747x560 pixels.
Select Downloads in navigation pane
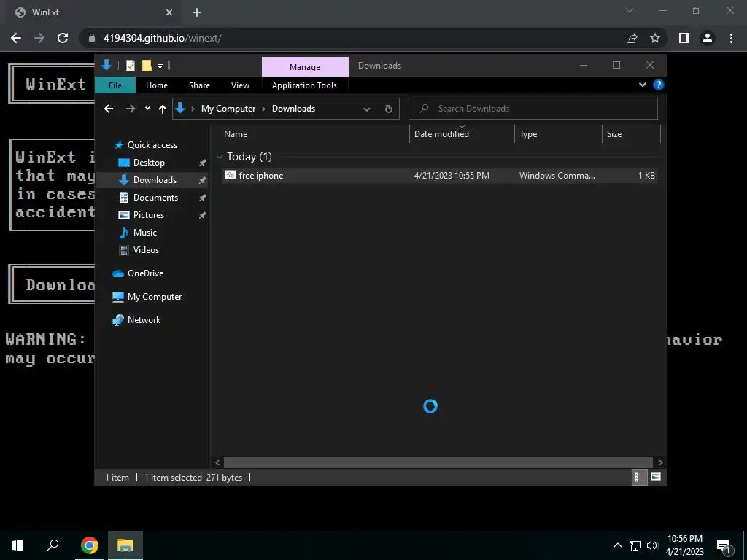click(155, 180)
